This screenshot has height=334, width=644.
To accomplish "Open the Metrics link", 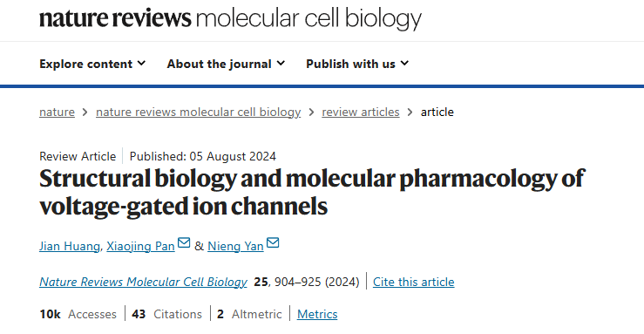I will click(x=317, y=314).
